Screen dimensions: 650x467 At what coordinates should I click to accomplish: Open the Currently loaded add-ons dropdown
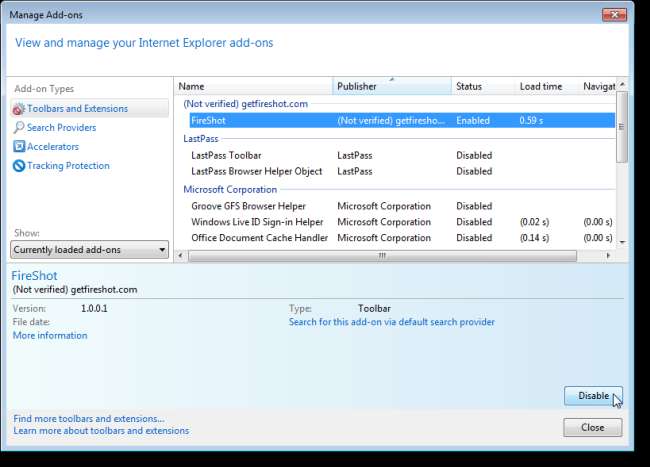90,250
